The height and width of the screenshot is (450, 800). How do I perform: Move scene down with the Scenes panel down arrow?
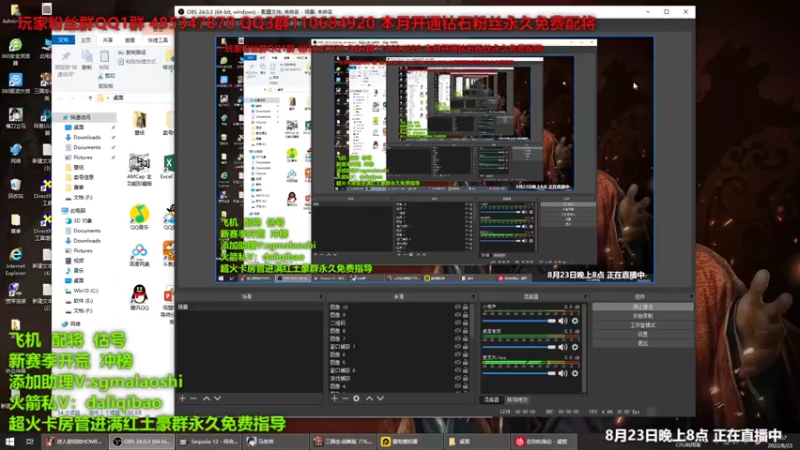click(218, 398)
